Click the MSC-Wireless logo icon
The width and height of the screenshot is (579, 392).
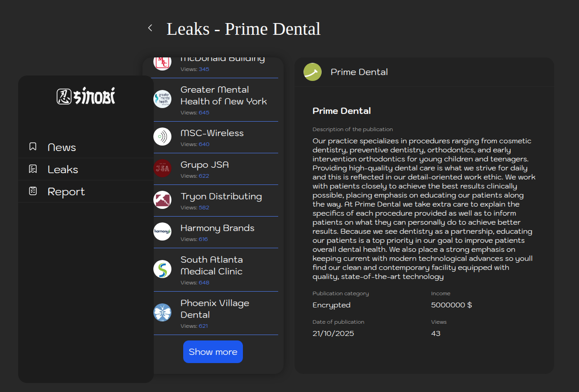tap(162, 137)
